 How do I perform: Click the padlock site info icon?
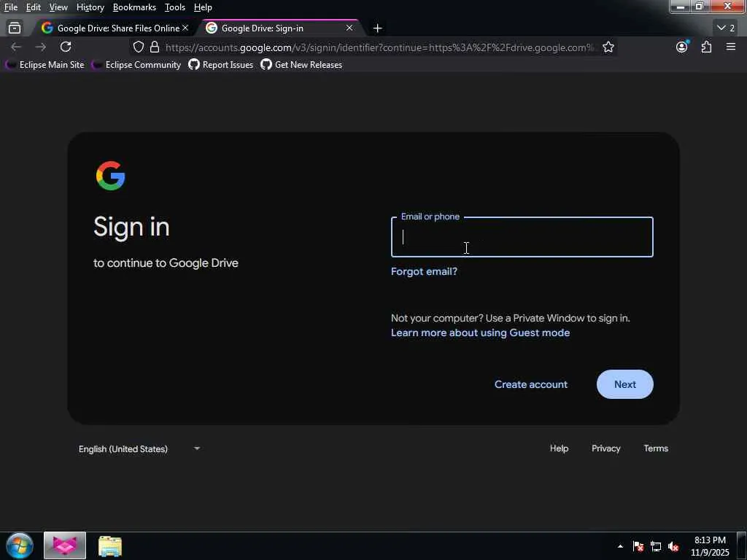(155, 47)
